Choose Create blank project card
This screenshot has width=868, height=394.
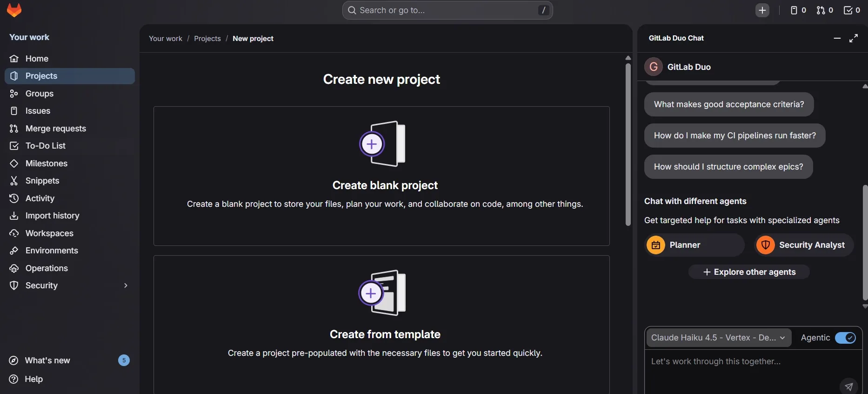click(x=381, y=176)
